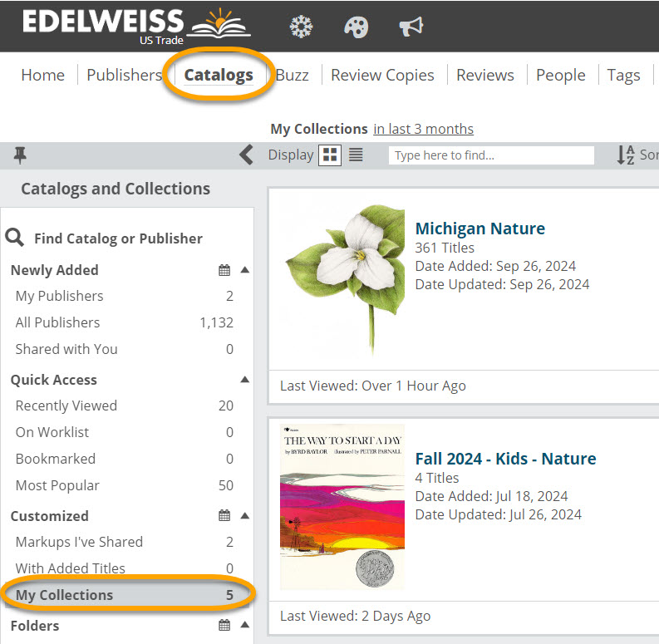Open the megaphone announcements icon
This screenshot has height=644, width=659.
[411, 27]
